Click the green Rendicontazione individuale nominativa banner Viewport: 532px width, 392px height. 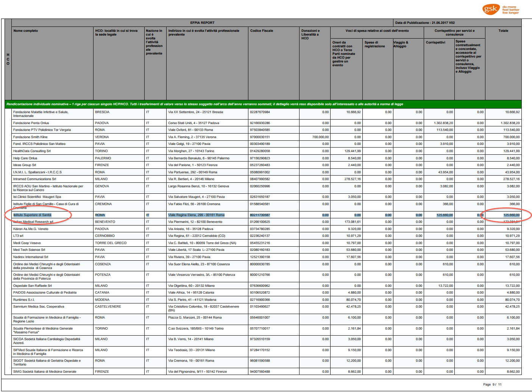(204, 104)
